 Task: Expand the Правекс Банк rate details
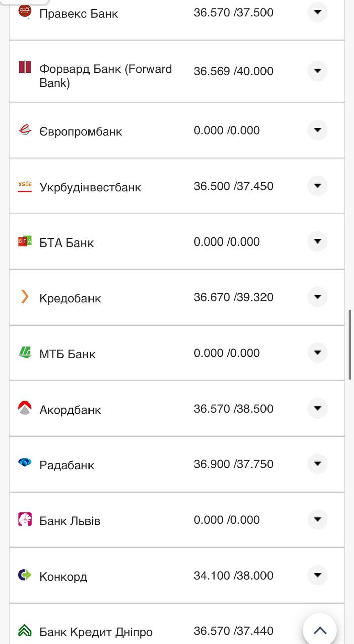click(317, 12)
